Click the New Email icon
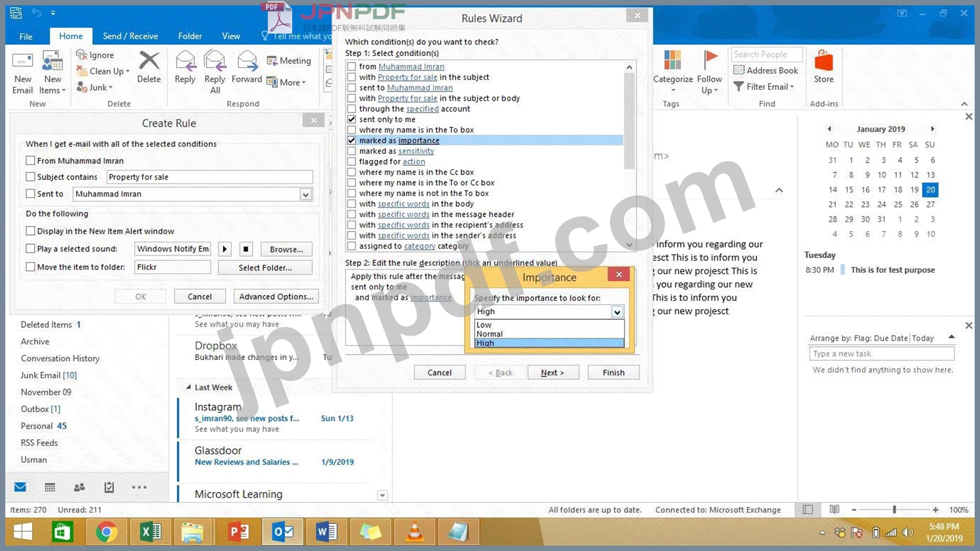Viewport: 980px width, 551px height. tap(22, 63)
